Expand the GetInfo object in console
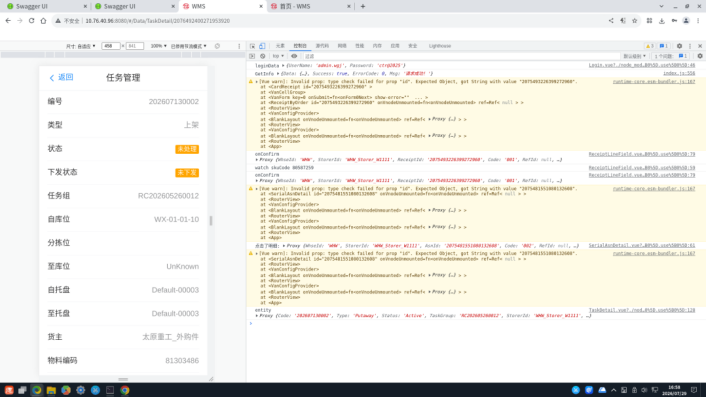Viewport: 706px width, 397px height. coord(277,73)
